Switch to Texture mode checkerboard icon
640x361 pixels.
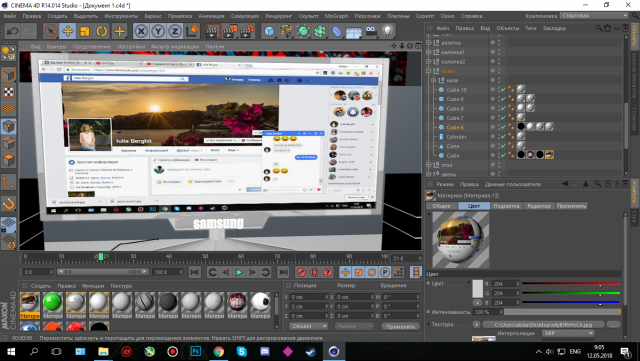[x=9, y=92]
